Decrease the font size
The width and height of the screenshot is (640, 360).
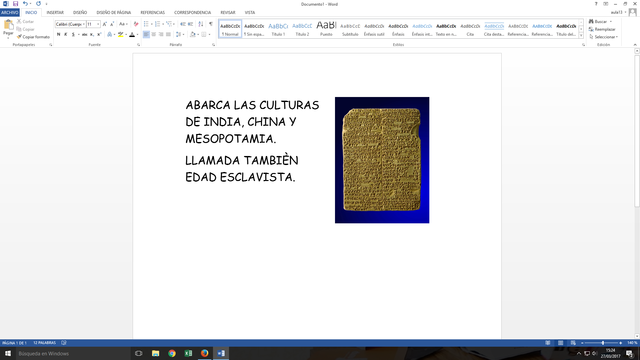click(112, 24)
